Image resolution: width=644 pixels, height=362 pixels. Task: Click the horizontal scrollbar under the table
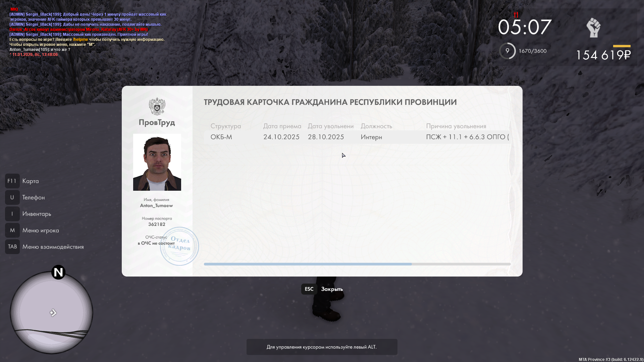tap(308, 264)
